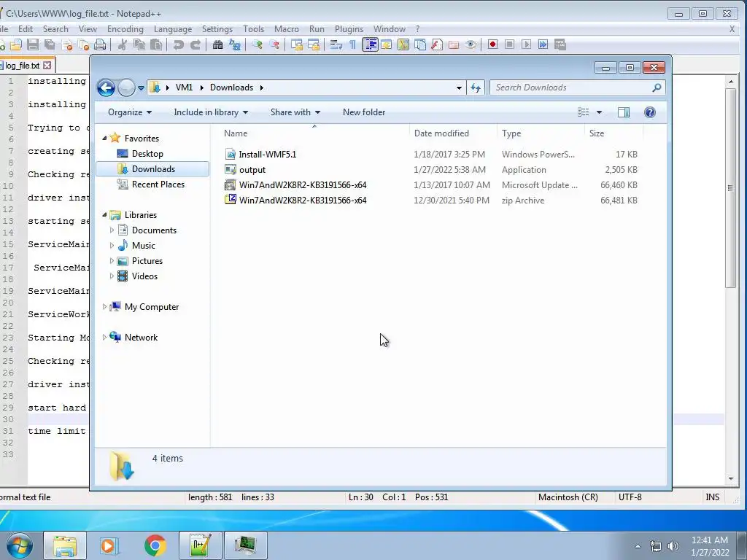747x560 pixels.
Task: Open the Search menu in Notepad++
Action: [55, 29]
